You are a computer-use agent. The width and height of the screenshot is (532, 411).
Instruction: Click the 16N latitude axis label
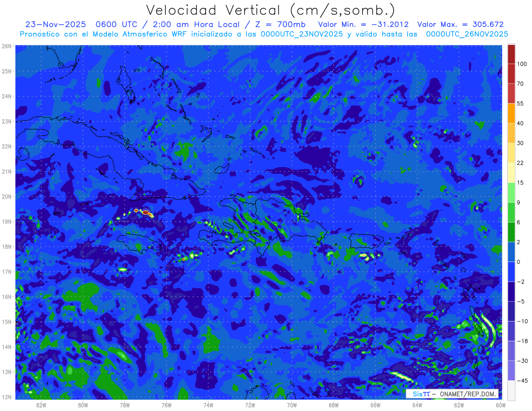[7, 297]
